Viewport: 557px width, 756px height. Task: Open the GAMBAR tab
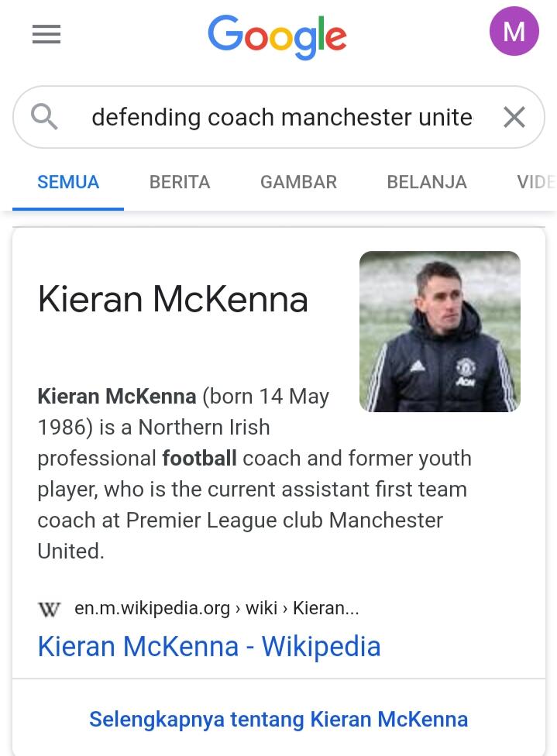[x=298, y=182]
